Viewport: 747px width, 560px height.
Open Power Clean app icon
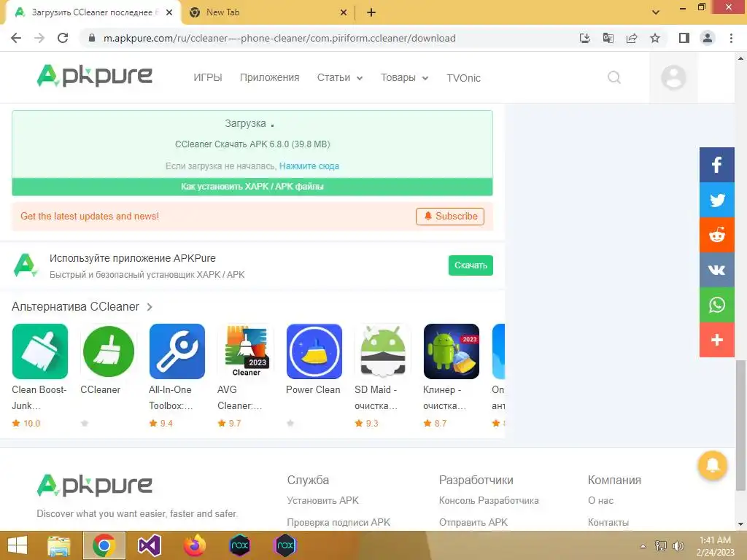click(314, 351)
